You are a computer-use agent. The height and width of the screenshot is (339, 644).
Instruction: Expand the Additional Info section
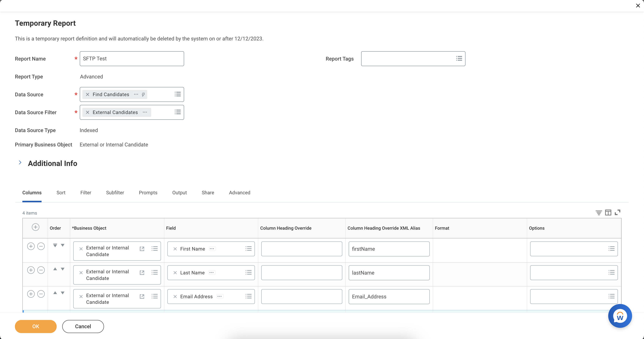(x=20, y=163)
